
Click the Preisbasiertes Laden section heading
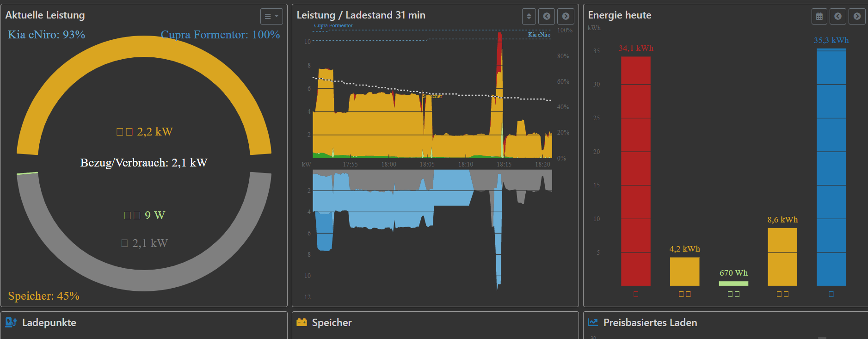click(650, 323)
